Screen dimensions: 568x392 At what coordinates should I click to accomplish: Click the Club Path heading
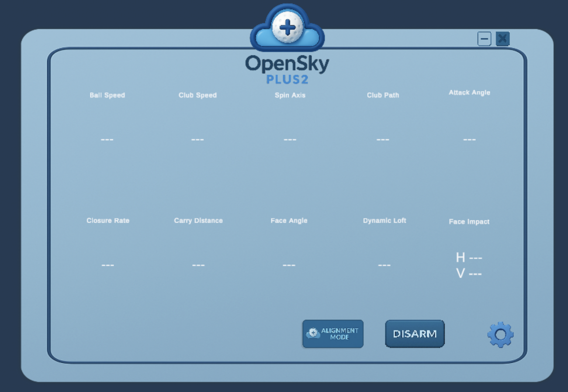383,95
